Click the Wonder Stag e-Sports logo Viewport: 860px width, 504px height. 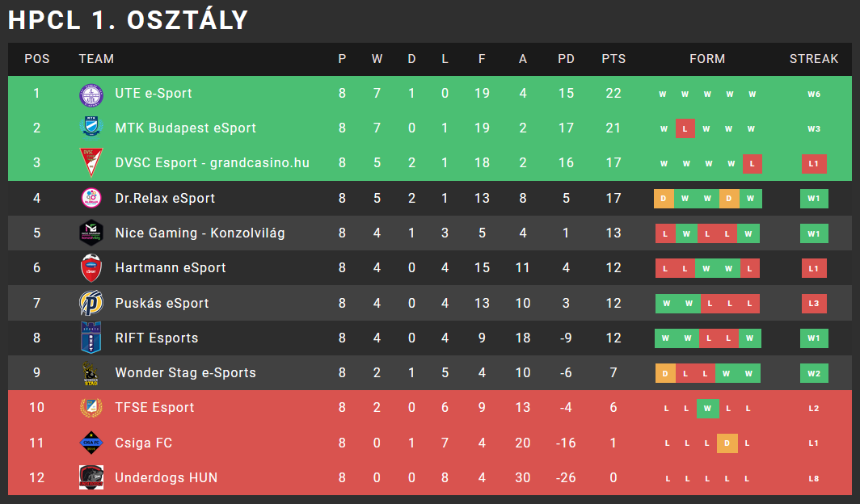pyautogui.click(x=91, y=373)
